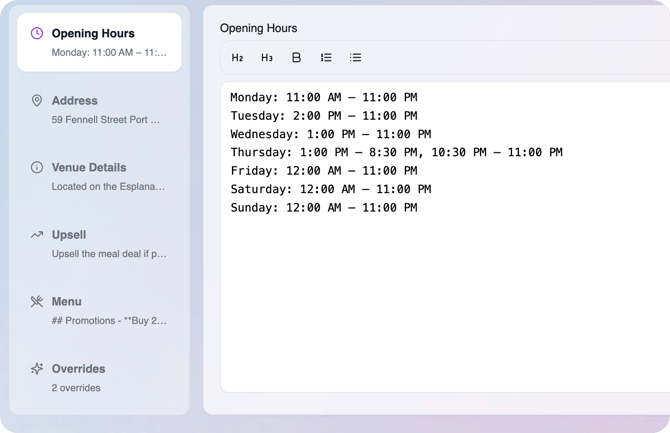
Task: Click the Venue Details info icon
Action: click(x=37, y=167)
